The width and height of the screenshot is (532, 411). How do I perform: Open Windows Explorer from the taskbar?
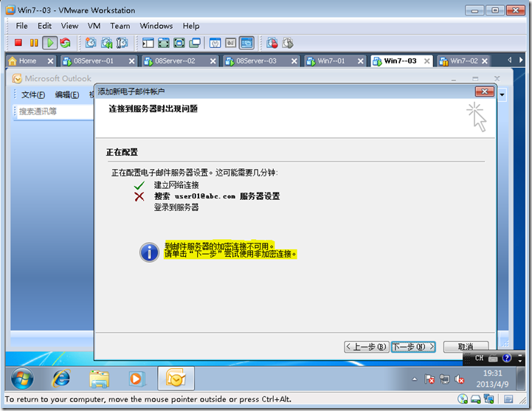[99, 379]
